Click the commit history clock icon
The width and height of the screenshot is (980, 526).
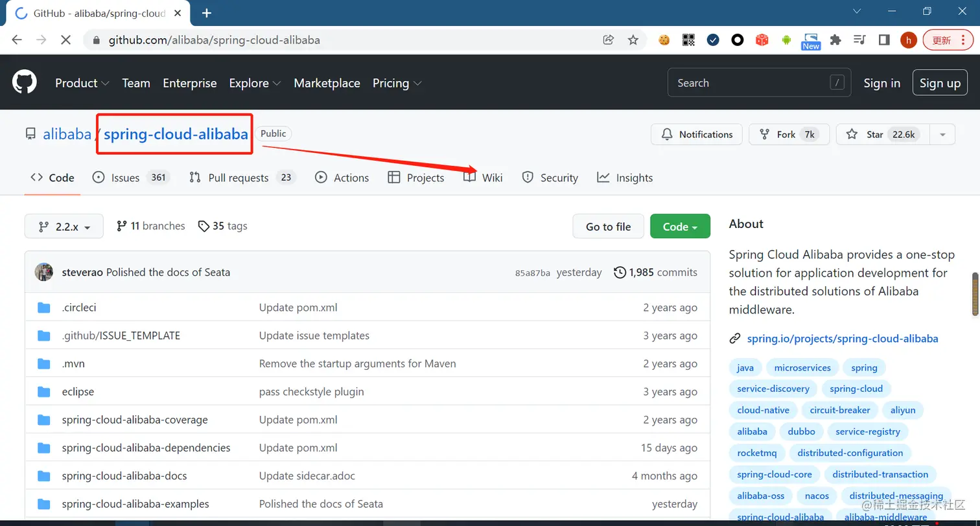[620, 272]
